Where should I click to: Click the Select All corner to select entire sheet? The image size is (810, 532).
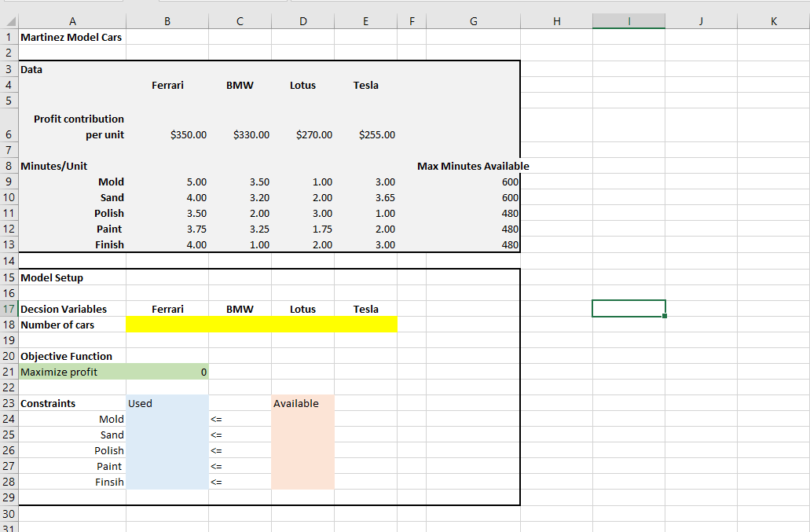(x=8, y=20)
